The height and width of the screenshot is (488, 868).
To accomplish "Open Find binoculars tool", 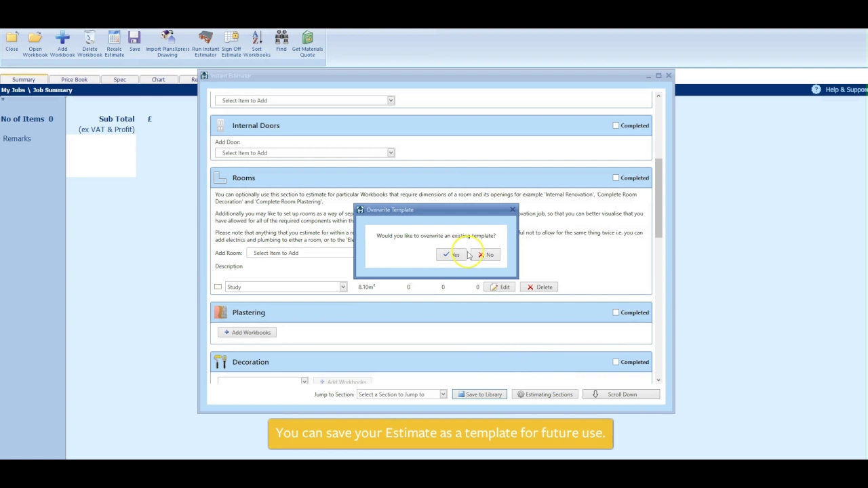I will point(281,41).
